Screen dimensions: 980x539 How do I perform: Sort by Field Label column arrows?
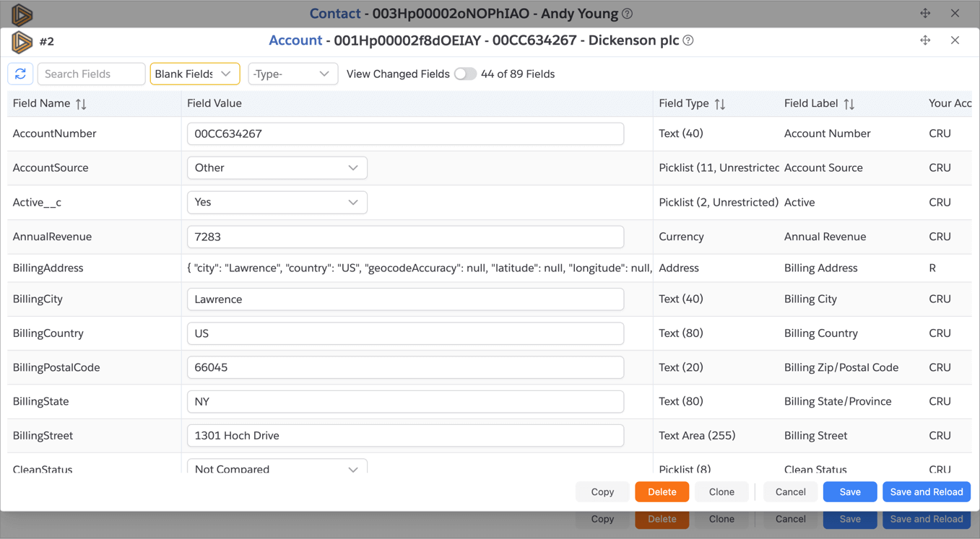pos(849,104)
